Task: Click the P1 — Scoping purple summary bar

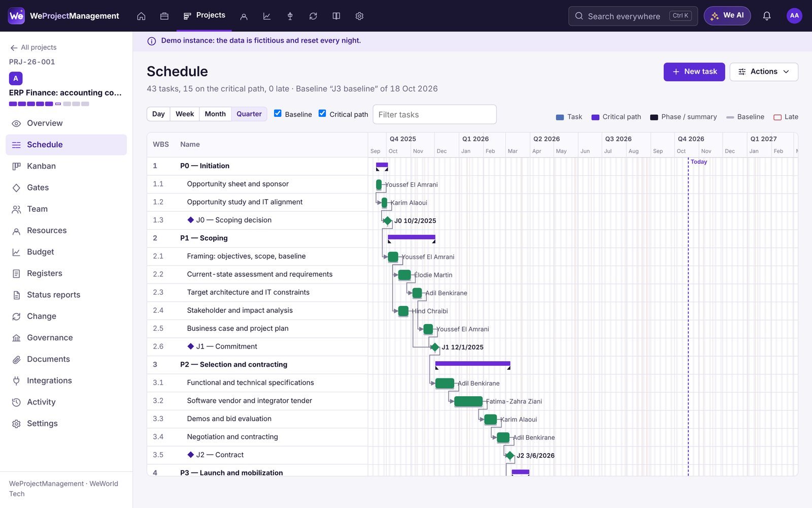Action: point(412,237)
